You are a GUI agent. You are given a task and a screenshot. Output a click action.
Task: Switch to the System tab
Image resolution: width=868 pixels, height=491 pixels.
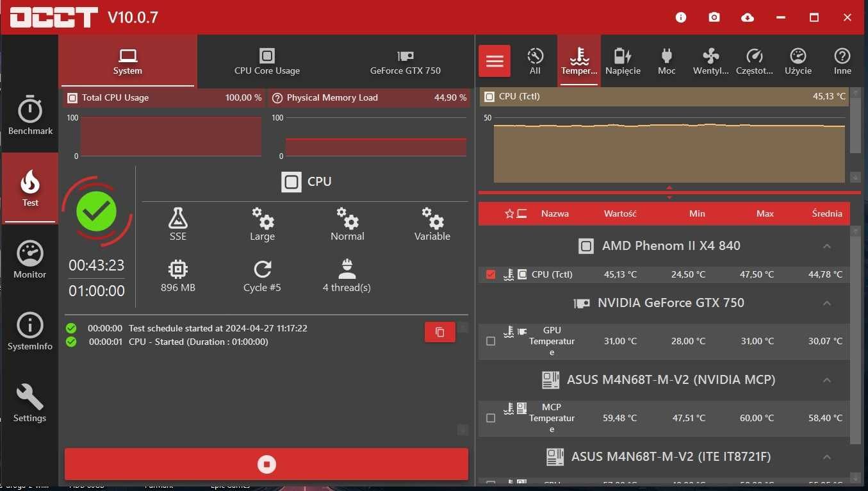tap(127, 62)
